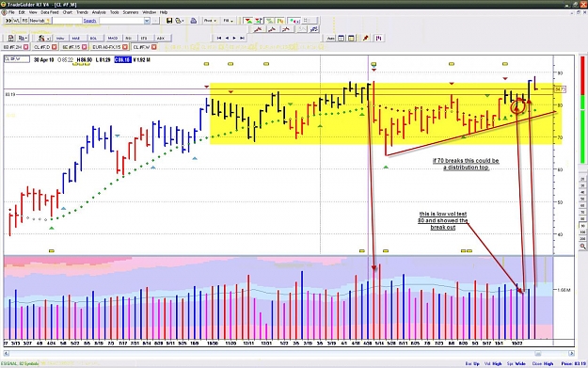Viewport: 588px width, 368px height.
Task: Click the Search link
Action: [x=89, y=21]
